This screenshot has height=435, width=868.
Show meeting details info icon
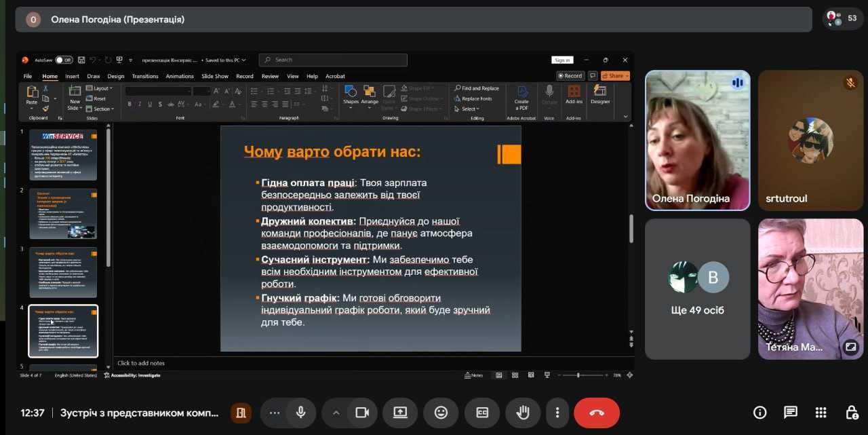[x=760, y=413]
